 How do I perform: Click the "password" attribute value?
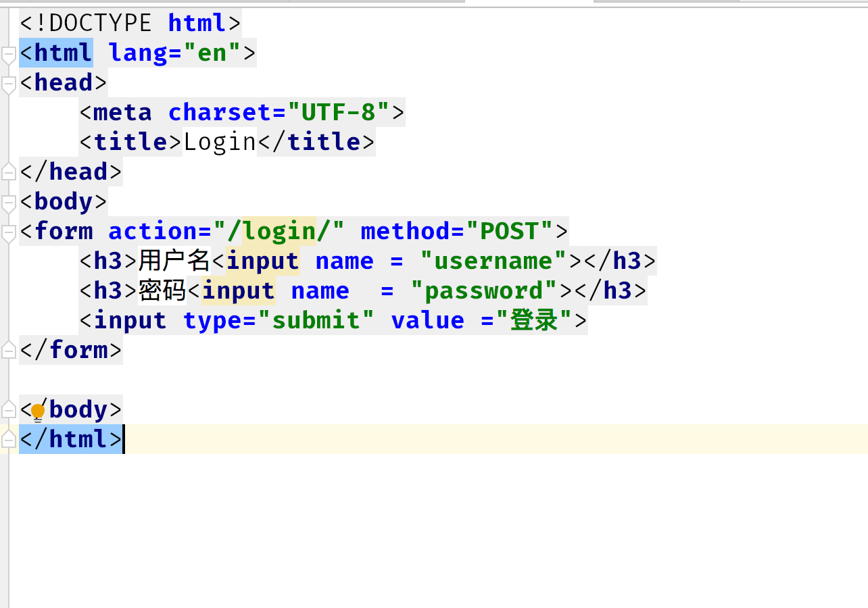(484, 290)
